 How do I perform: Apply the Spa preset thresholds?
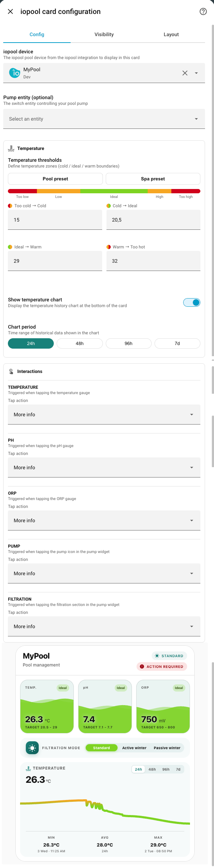(153, 179)
